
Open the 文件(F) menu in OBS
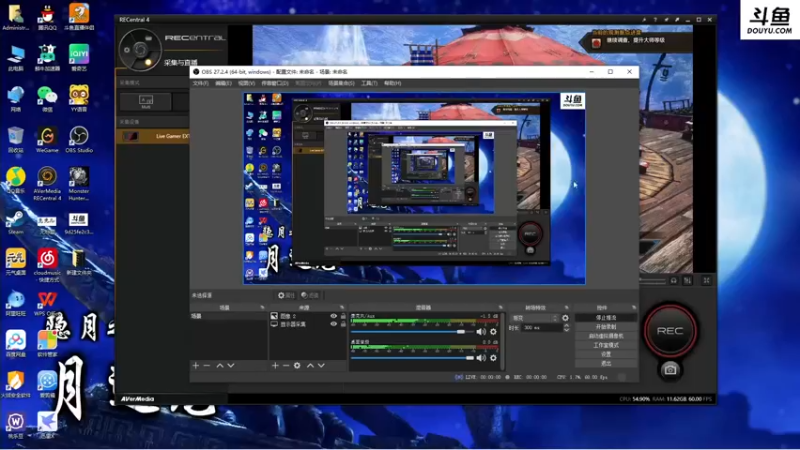(x=201, y=83)
